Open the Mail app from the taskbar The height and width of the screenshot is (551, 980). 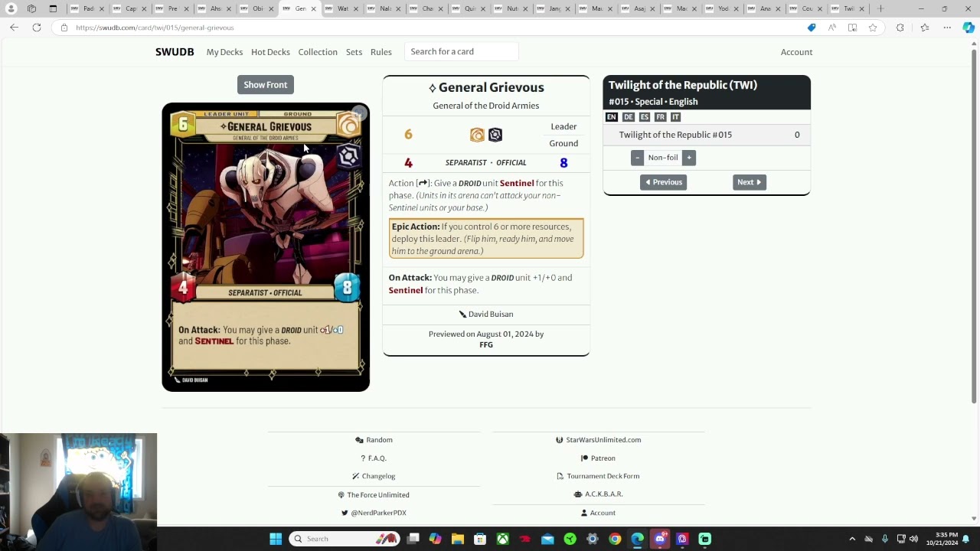[x=547, y=539]
